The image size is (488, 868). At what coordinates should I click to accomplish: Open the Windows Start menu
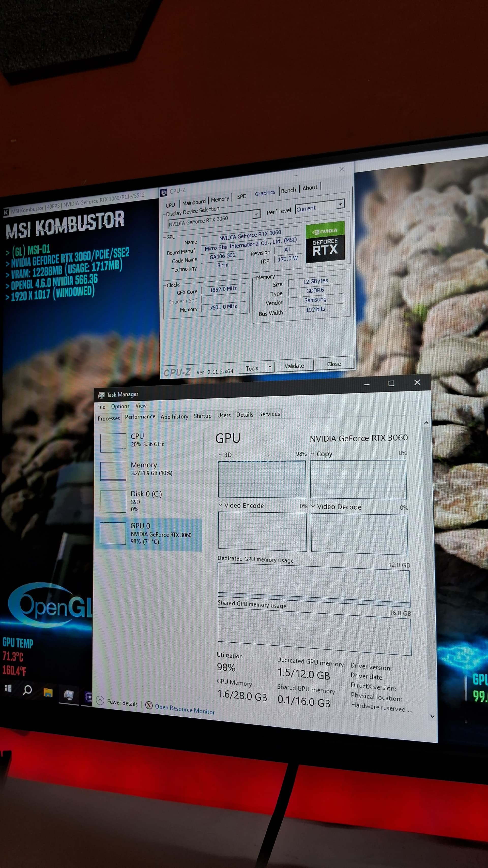8,689
